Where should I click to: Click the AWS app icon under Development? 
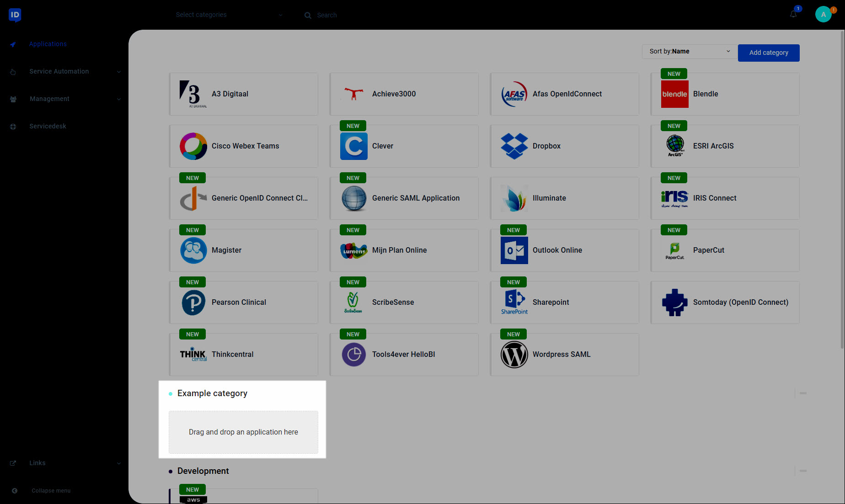[193, 499]
